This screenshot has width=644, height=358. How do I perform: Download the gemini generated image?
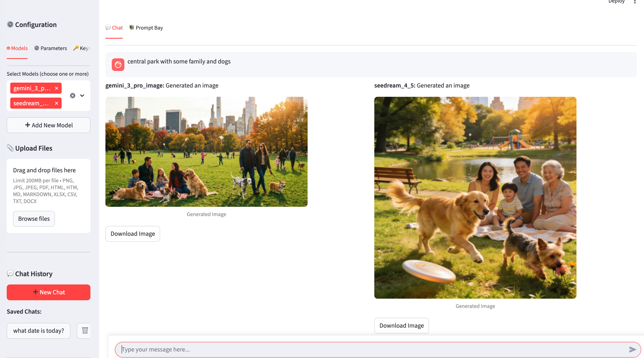[x=132, y=234]
